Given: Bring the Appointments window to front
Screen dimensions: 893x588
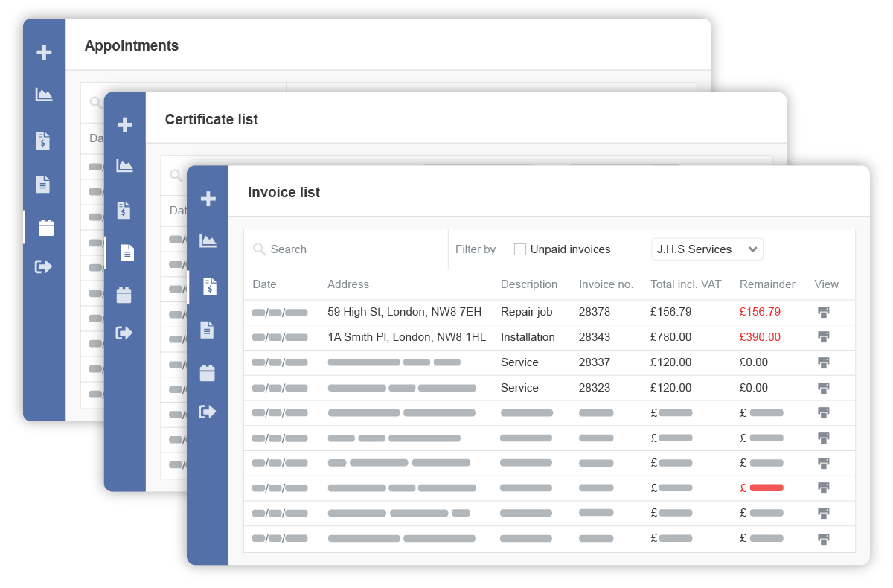Looking at the screenshot, I should [x=132, y=45].
